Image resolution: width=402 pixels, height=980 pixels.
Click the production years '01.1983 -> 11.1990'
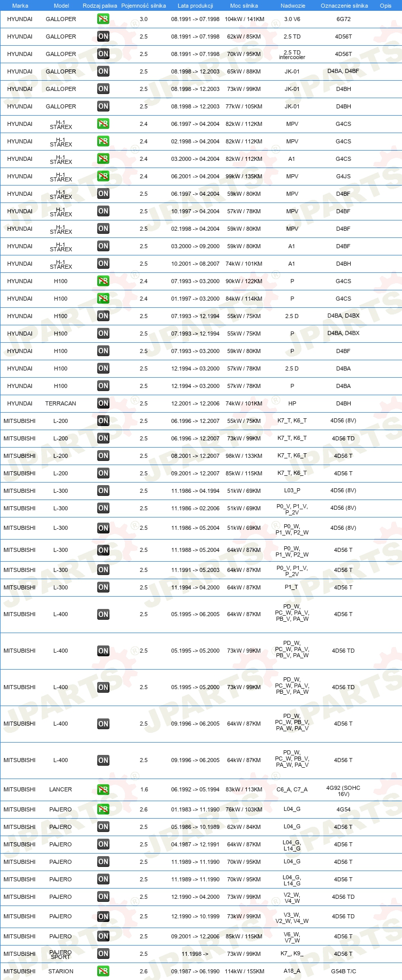coord(195,809)
